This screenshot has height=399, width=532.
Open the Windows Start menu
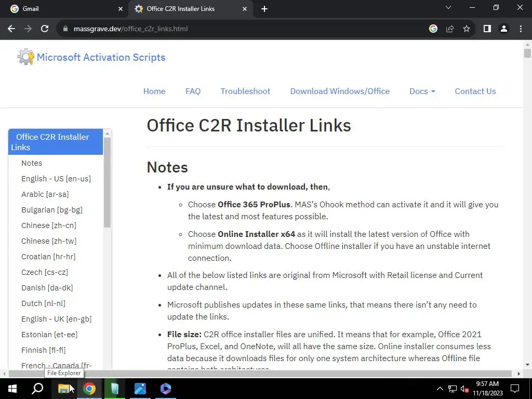(12, 389)
